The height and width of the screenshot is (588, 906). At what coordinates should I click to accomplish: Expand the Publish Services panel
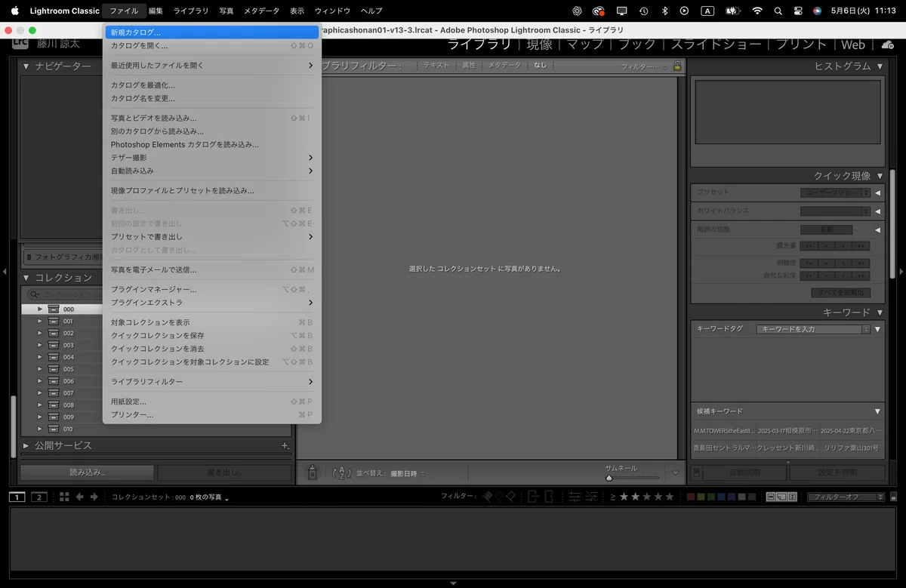(26, 445)
